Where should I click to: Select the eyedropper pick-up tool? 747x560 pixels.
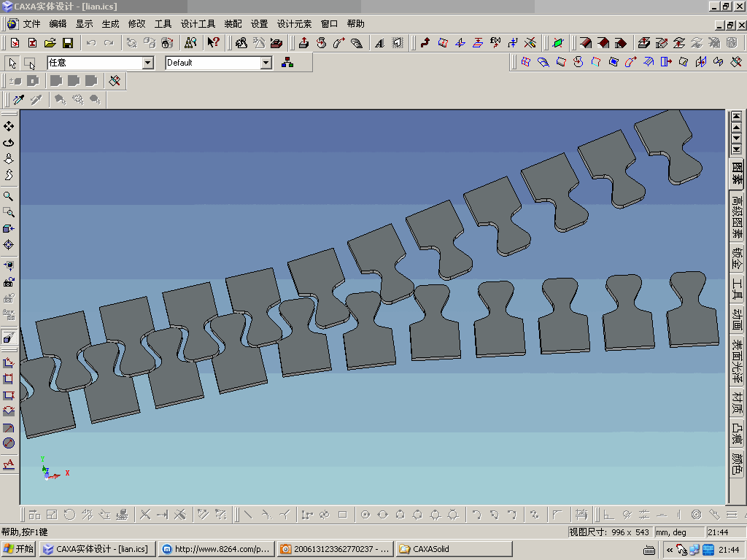coord(18,99)
